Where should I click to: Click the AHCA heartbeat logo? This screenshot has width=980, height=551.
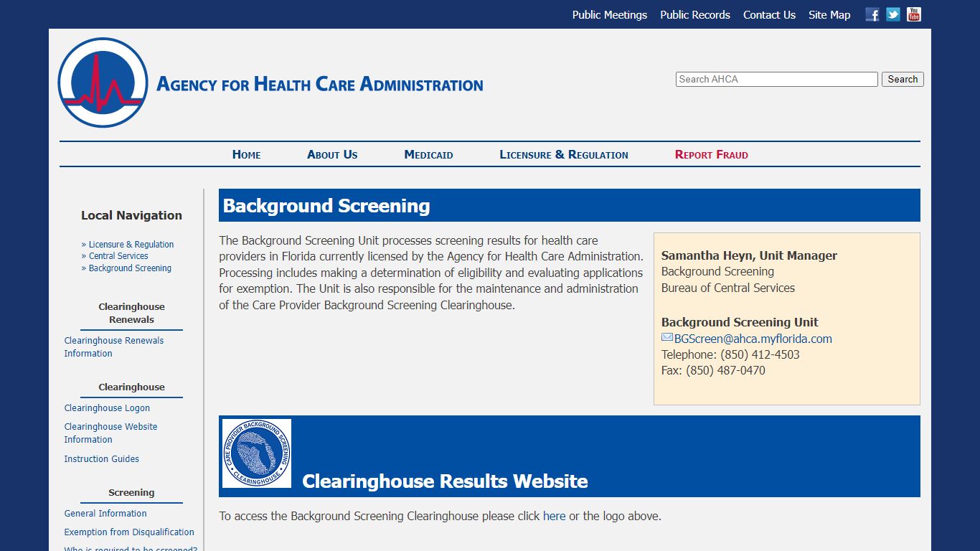(102, 82)
